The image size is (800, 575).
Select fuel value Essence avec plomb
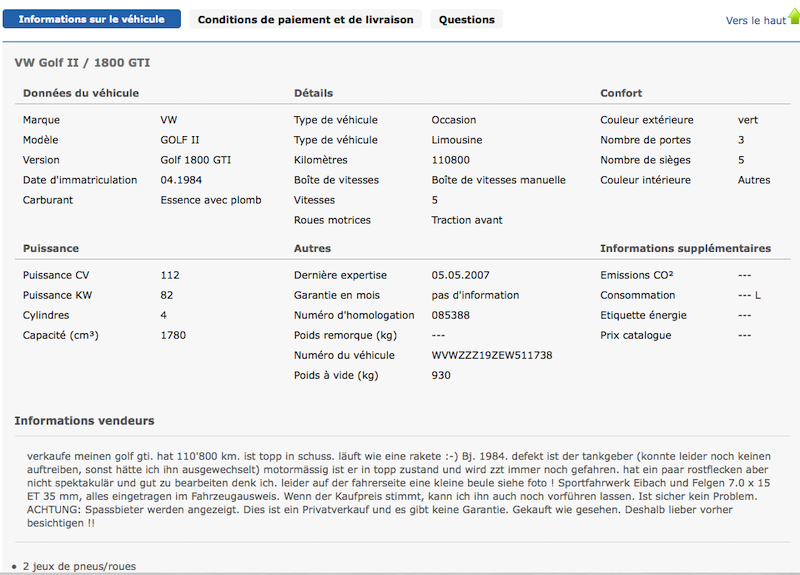[x=211, y=200]
